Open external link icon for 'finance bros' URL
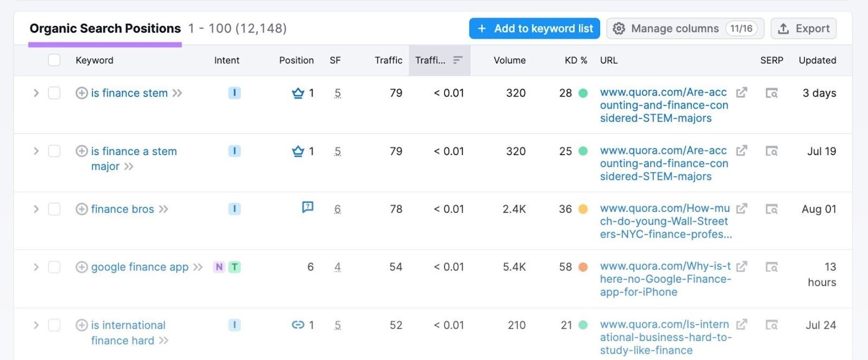This screenshot has height=360, width=868. (742, 209)
